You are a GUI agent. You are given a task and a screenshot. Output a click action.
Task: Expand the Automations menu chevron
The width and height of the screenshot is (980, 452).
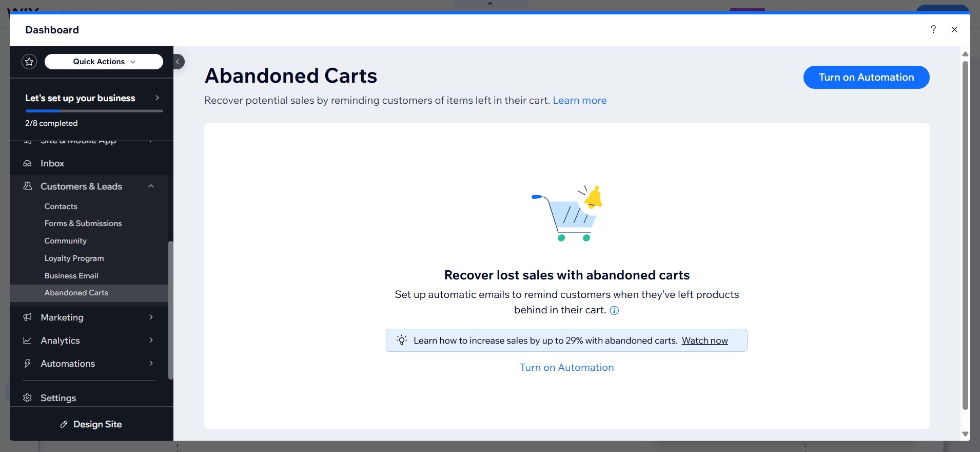coord(151,363)
